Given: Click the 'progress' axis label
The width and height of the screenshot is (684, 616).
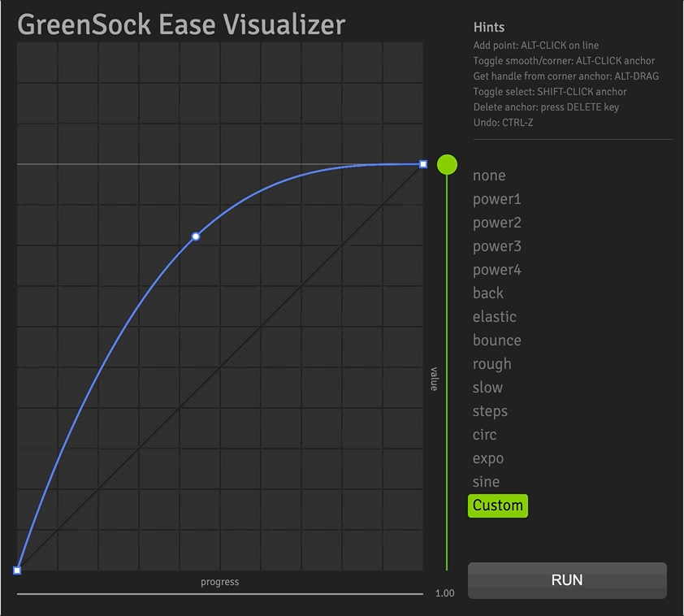Looking at the screenshot, I should click(219, 582).
